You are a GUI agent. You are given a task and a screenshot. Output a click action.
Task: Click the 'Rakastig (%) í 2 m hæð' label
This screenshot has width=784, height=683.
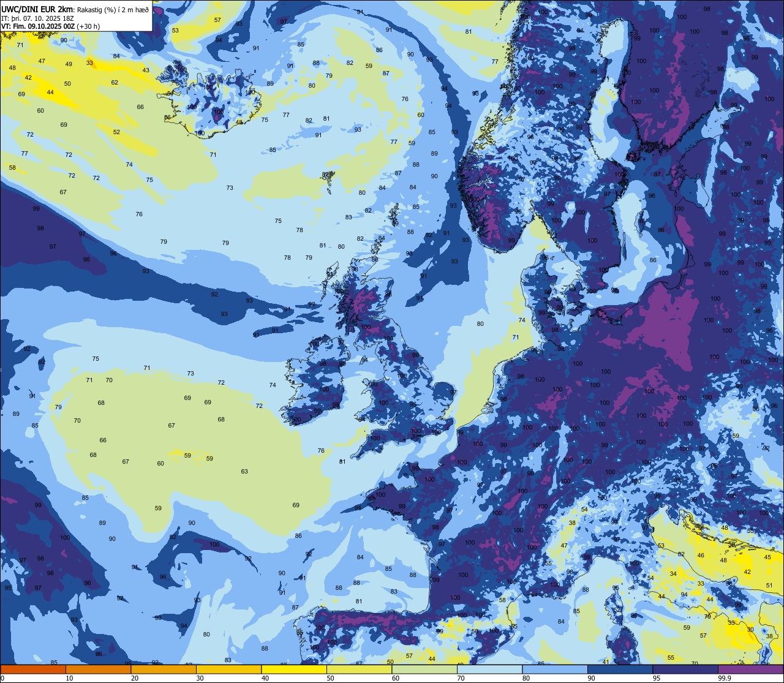coord(113,9)
